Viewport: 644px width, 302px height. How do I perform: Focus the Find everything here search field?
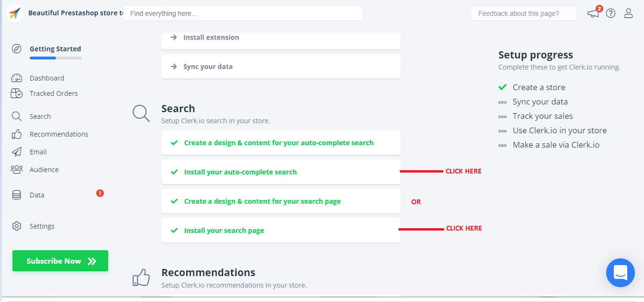tap(242, 13)
